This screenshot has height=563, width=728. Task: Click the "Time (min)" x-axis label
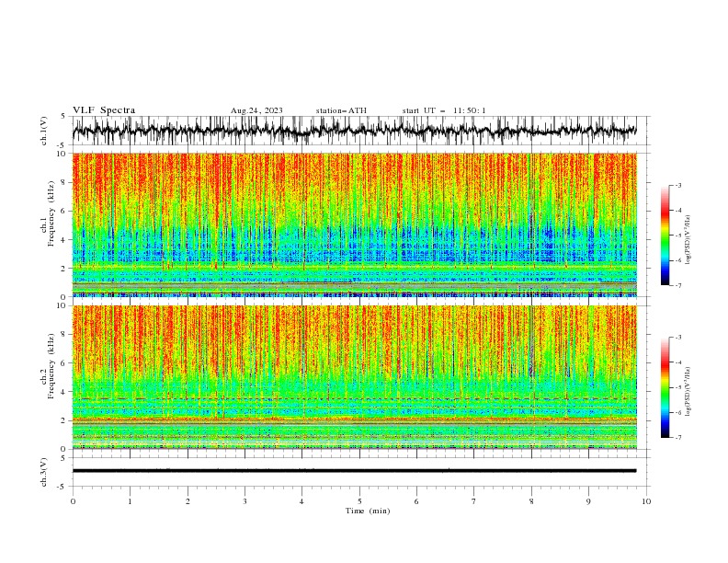pos(368,511)
